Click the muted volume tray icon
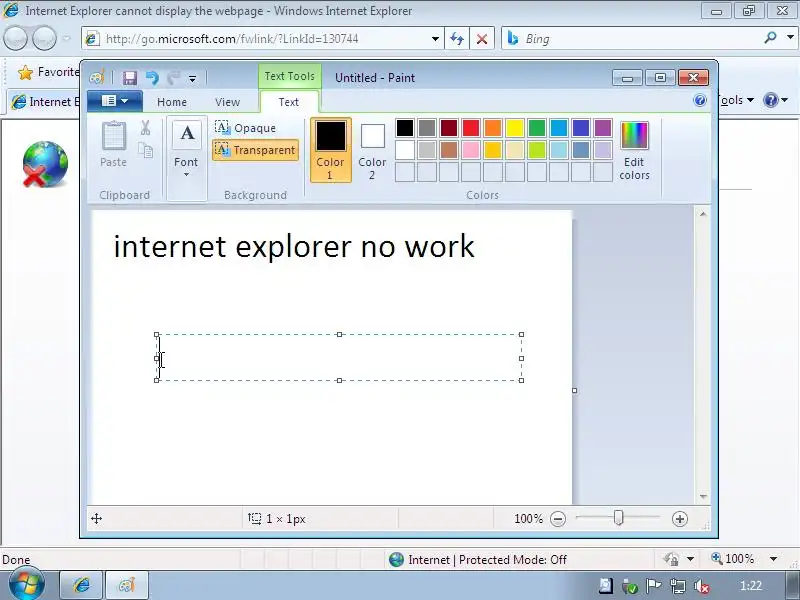This screenshot has height=600, width=800. (x=702, y=586)
